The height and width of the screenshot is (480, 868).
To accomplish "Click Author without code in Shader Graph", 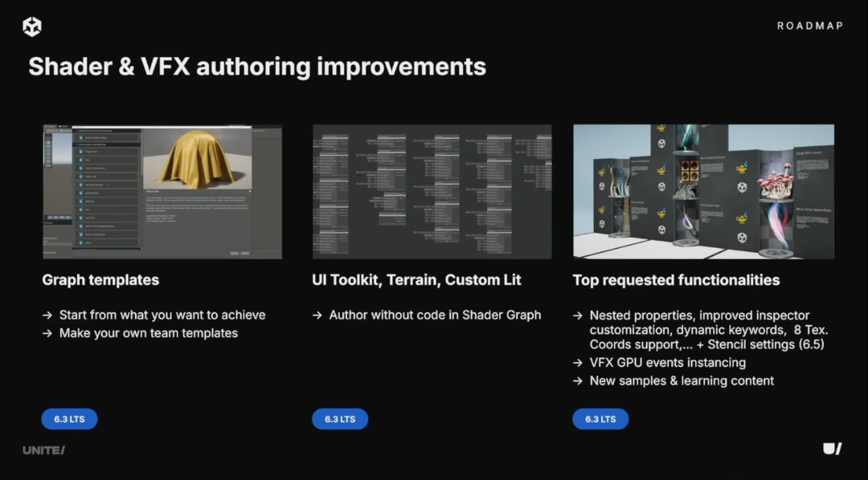I will coord(435,315).
